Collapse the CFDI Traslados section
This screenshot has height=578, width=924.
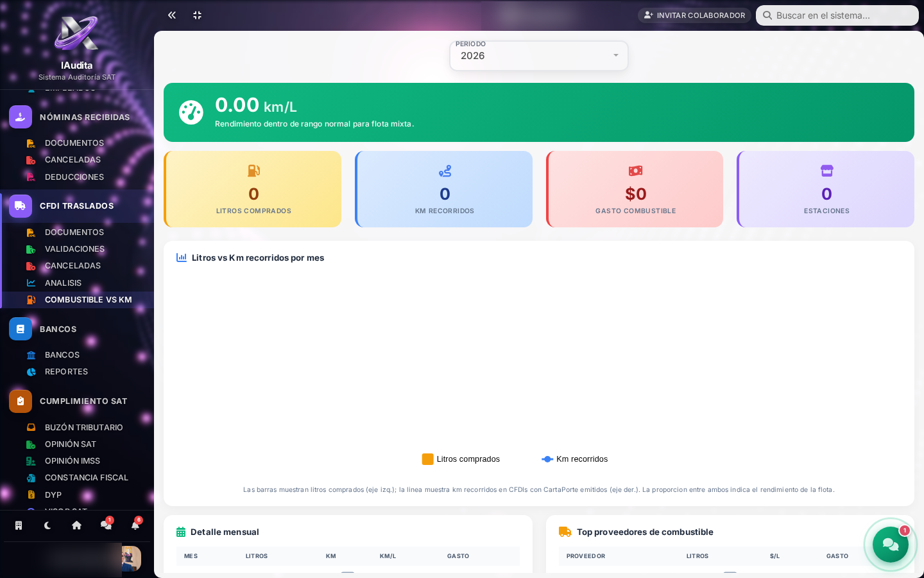[x=77, y=206]
